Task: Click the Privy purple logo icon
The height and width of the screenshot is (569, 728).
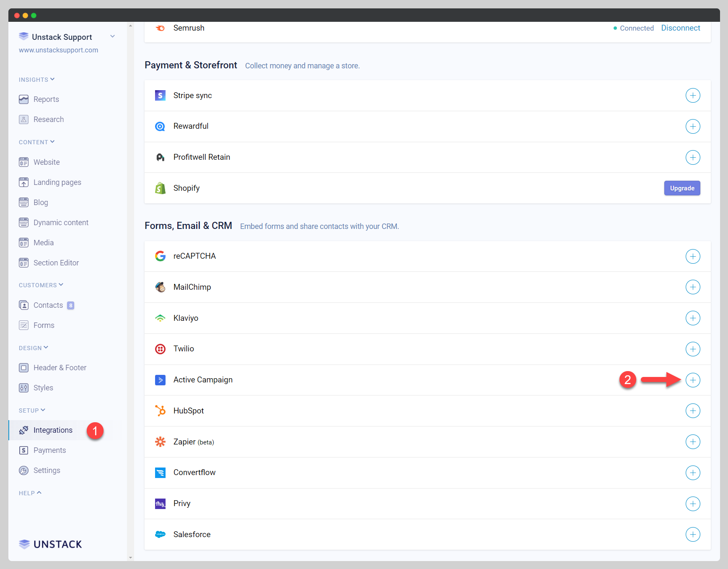Action: click(x=160, y=504)
